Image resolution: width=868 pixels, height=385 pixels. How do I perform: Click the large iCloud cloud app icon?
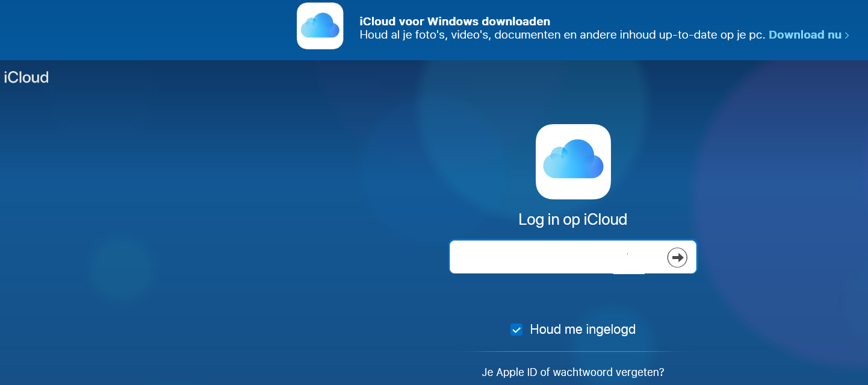[x=573, y=161]
